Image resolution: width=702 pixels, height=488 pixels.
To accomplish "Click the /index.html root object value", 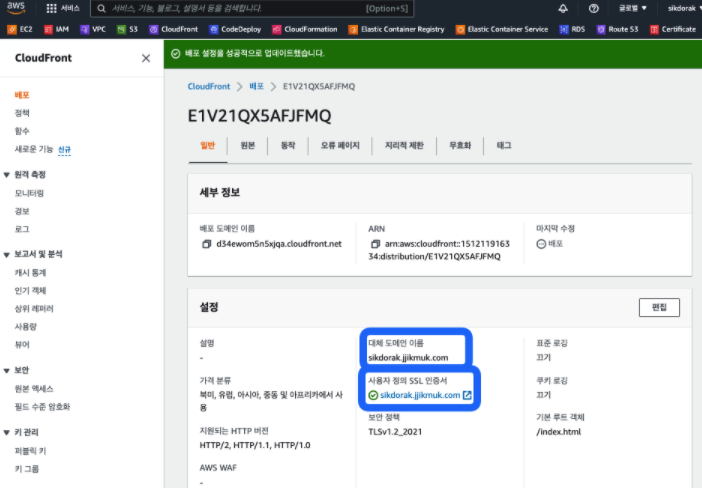I will pyautogui.click(x=559, y=432).
